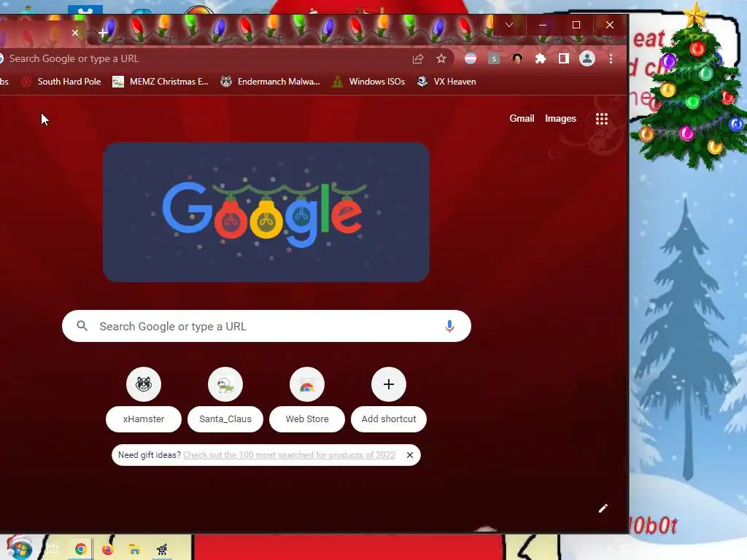The width and height of the screenshot is (747, 560).
Task: Click Chrome icon in taskbar
Action: 80,549
